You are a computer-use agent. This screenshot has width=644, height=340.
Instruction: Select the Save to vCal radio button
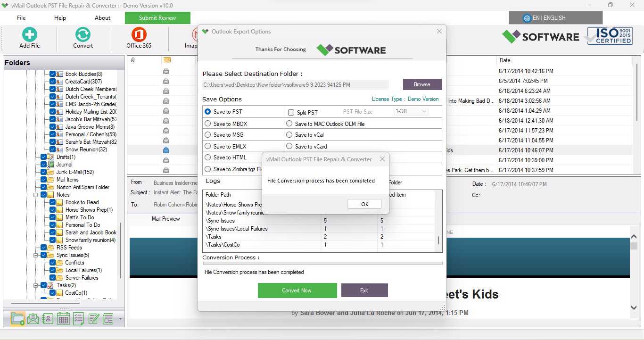point(289,135)
